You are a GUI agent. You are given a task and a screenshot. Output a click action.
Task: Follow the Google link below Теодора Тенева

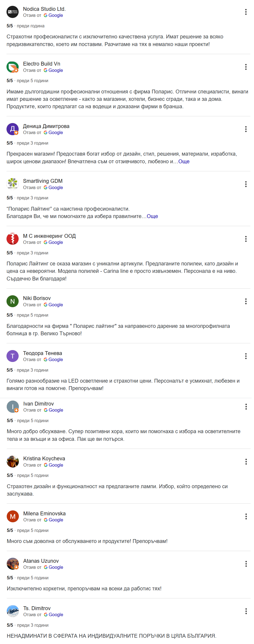tap(56, 359)
